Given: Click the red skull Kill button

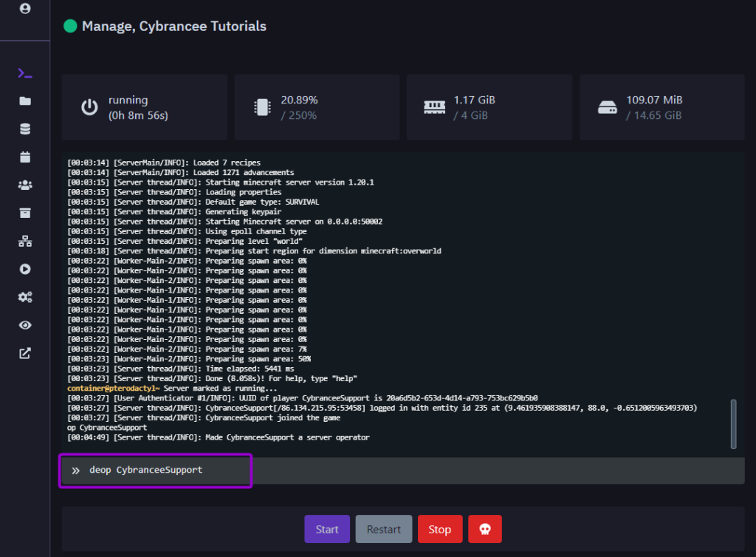Looking at the screenshot, I should click(484, 529).
